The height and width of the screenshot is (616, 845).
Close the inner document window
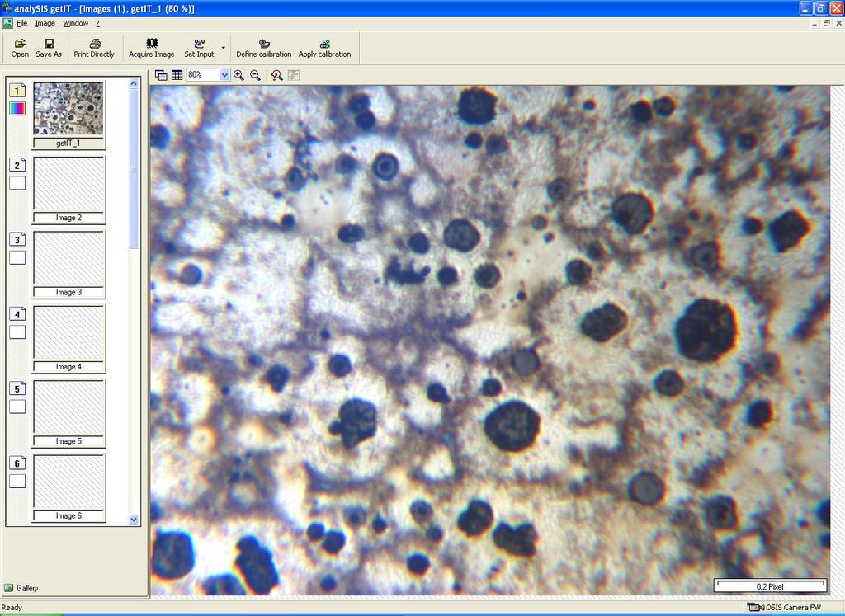838,23
